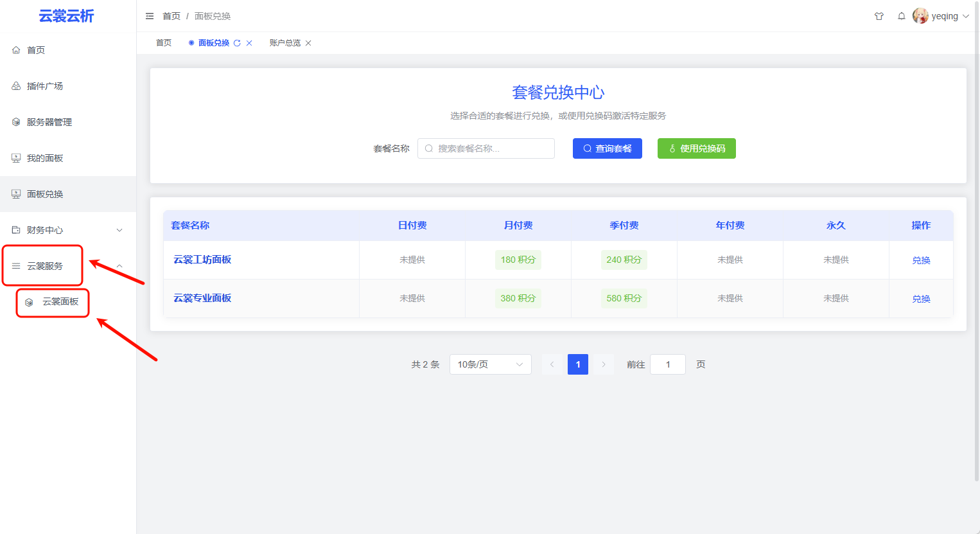Open the theme shirt icon in header
The width and height of the screenshot is (980, 534).
point(879,16)
